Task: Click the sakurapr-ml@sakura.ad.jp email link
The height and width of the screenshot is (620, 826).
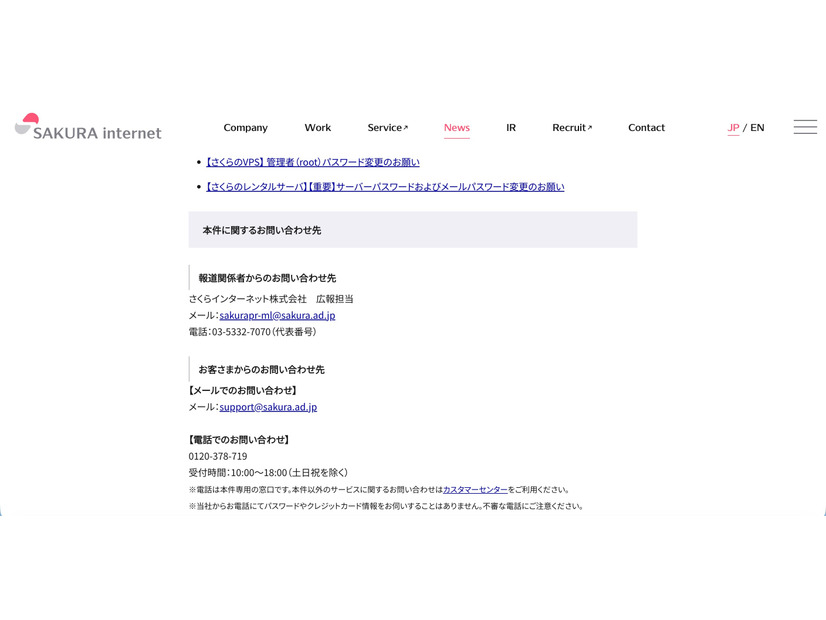Action: [277, 316]
